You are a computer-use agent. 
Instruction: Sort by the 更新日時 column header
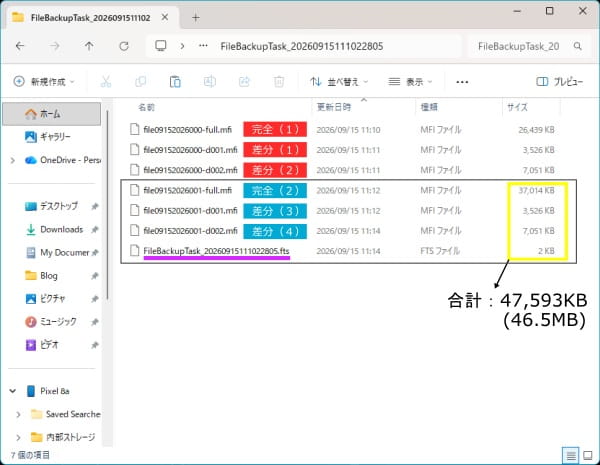tap(334, 108)
